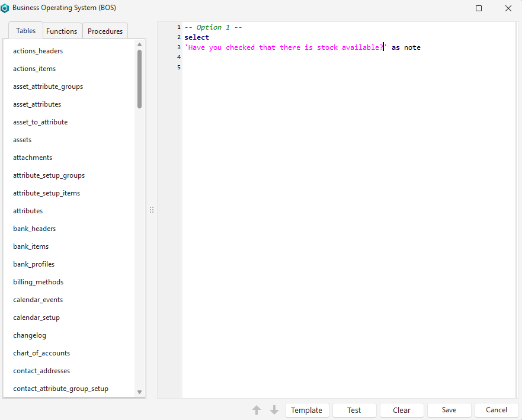
Task: Click the '-- Option 1 --' comment line
Action: coord(213,27)
